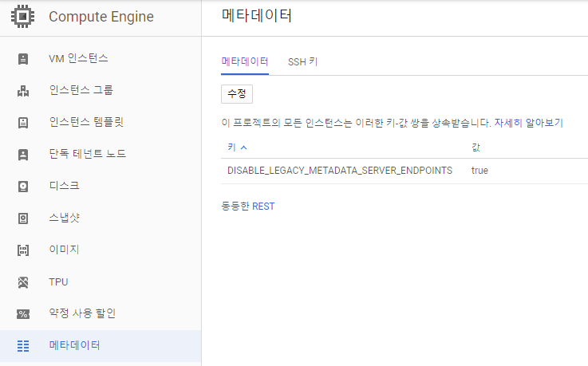The width and height of the screenshot is (588, 366).
Task: Click the 약정 사용 할인 percent icon
Action: tap(23, 314)
